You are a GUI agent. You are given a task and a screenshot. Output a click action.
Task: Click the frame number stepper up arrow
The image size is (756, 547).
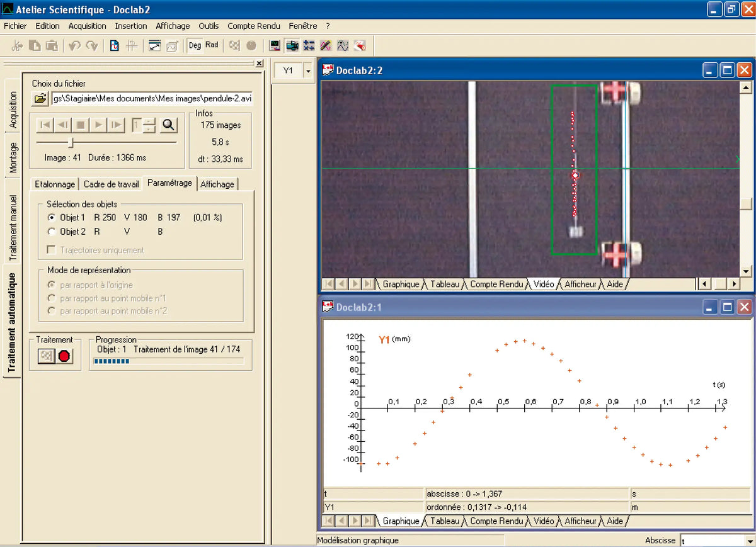[x=148, y=121]
